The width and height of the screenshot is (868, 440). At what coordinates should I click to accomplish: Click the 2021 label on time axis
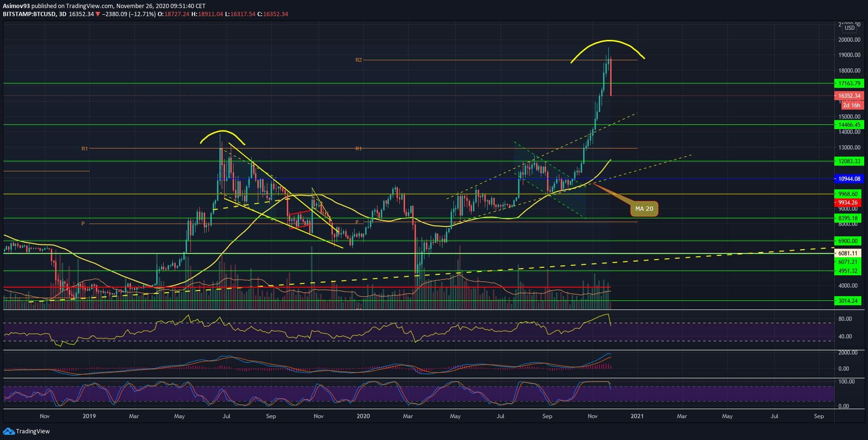click(x=637, y=416)
